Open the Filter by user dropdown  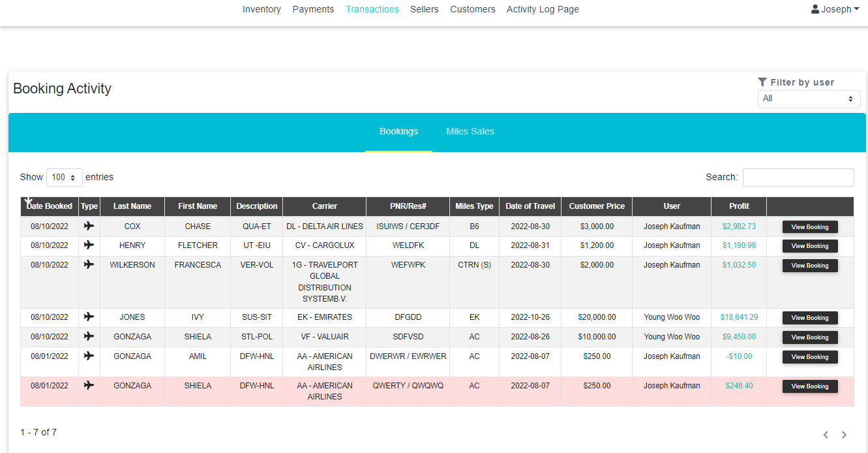click(x=809, y=99)
